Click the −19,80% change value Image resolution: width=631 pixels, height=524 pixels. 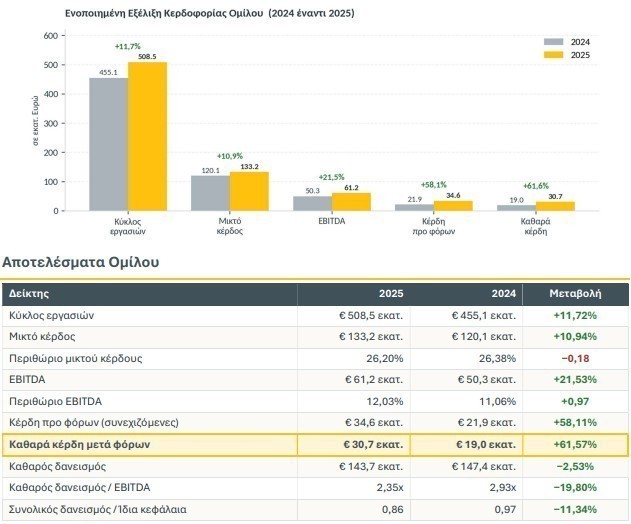click(x=577, y=488)
